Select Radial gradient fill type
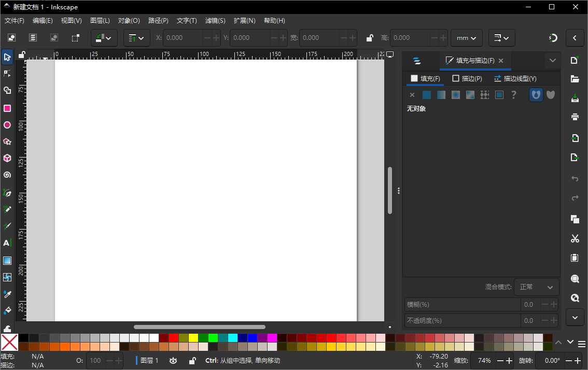The image size is (588, 370). click(456, 95)
